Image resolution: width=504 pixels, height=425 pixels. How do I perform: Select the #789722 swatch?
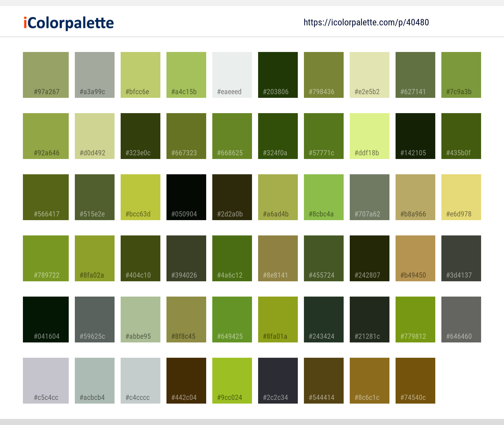(x=46, y=258)
